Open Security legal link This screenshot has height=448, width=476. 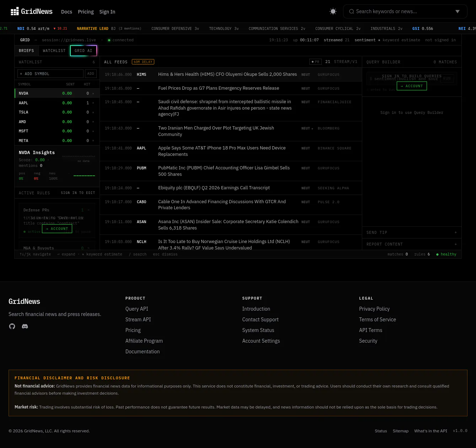[368, 341]
